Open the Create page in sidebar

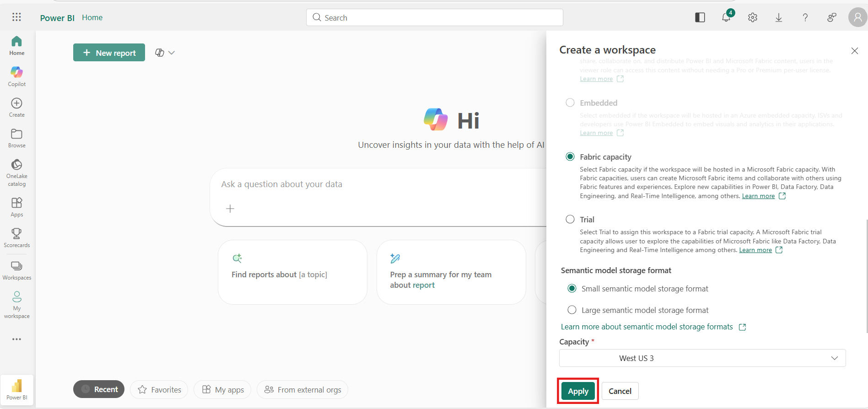coord(17,108)
